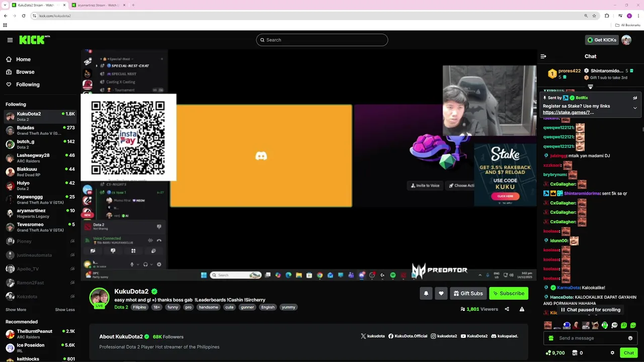Click the green Subscribe button
The height and width of the screenshot is (362, 644).
[508, 293]
